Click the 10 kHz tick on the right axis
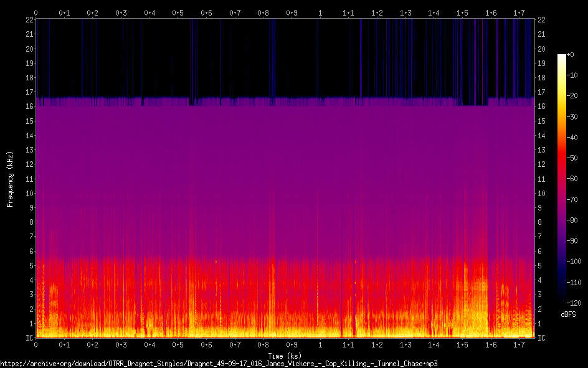This screenshot has height=368, width=588. 542,193
